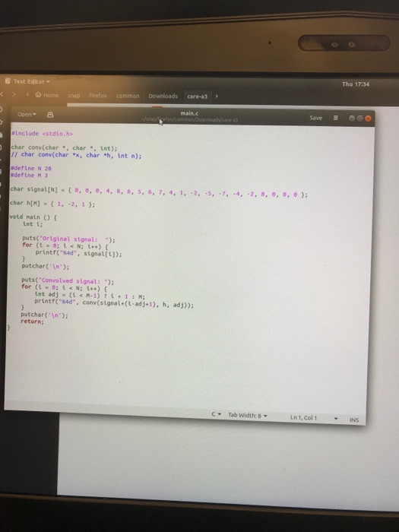
Task: Open the C language selector dropdown
Action: click(x=217, y=414)
